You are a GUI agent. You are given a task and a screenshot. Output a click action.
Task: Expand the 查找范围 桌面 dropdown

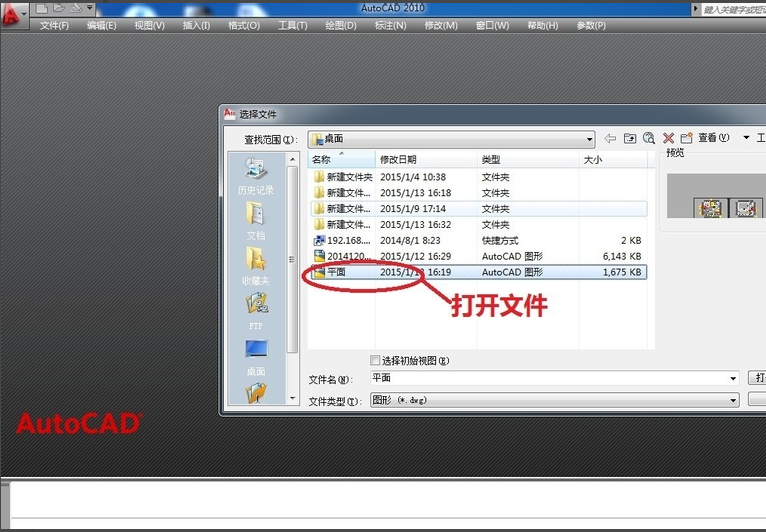589,140
